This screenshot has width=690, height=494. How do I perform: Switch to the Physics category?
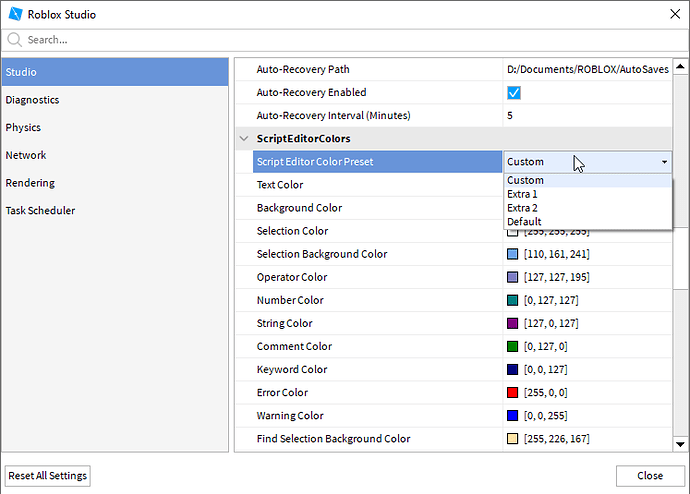(x=23, y=128)
